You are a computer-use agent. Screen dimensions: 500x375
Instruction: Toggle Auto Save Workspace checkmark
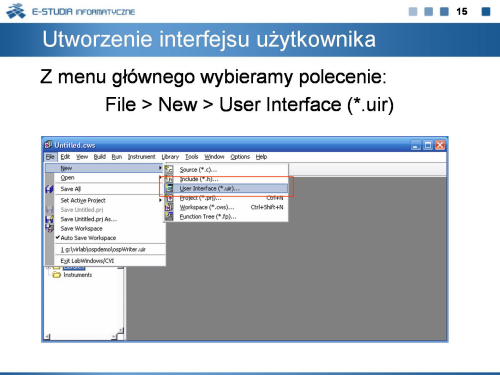[x=58, y=237]
